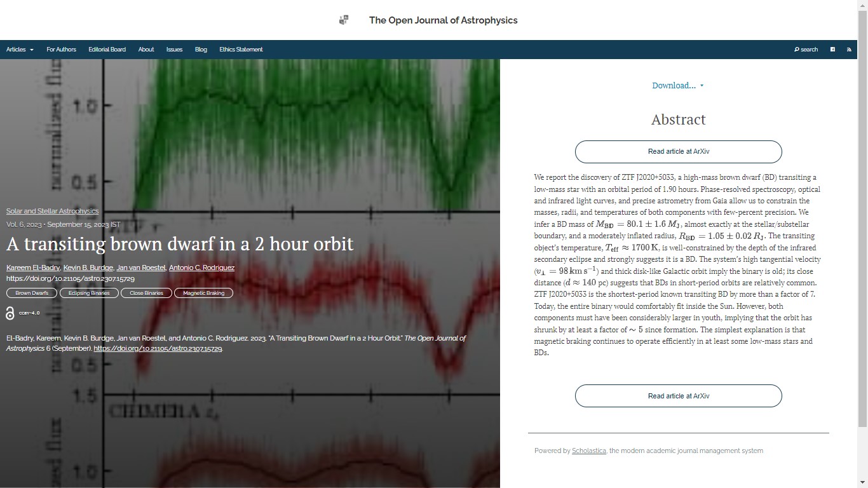Click the journal logo icon in header
868x488 pixels.
click(x=344, y=20)
